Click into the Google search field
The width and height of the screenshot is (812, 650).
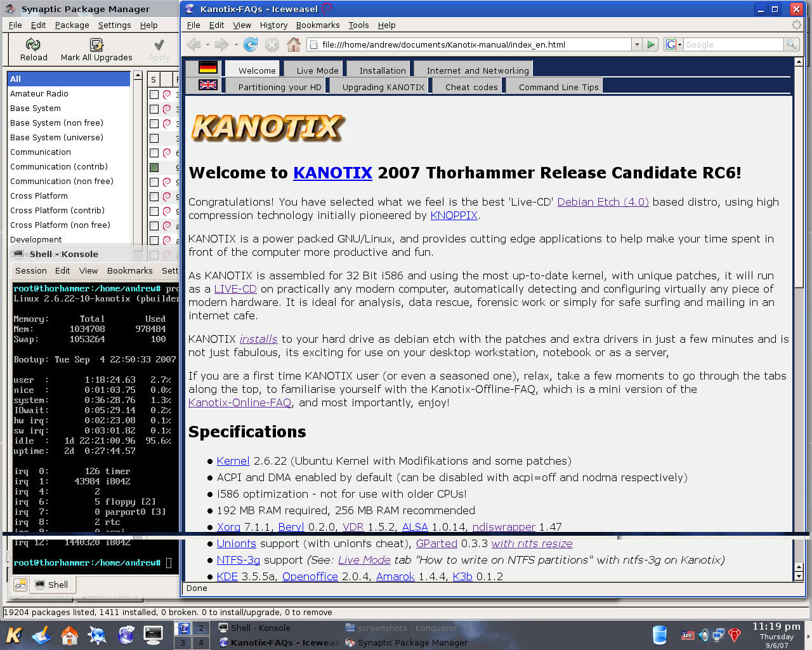click(x=733, y=44)
